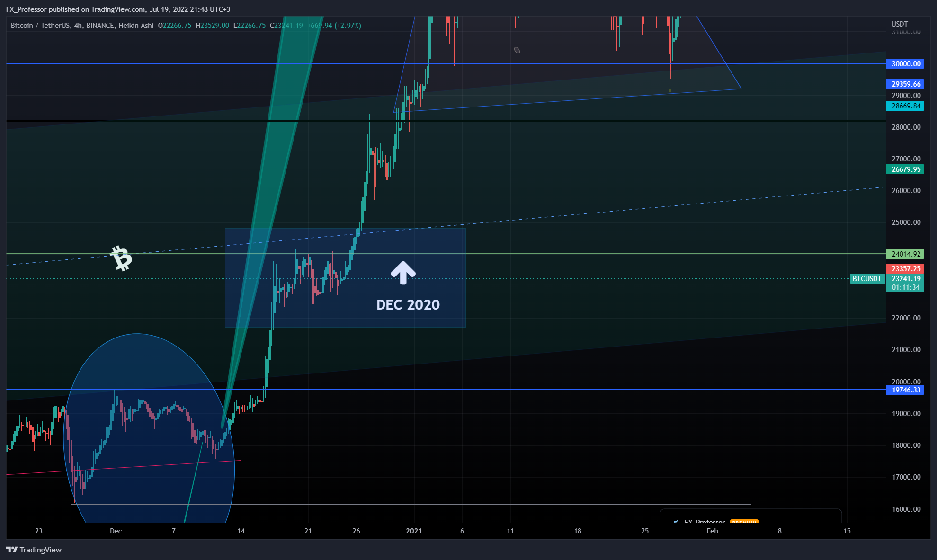Click the 26000.00 axis price
Screen dimensions: 937x560
(x=906, y=190)
